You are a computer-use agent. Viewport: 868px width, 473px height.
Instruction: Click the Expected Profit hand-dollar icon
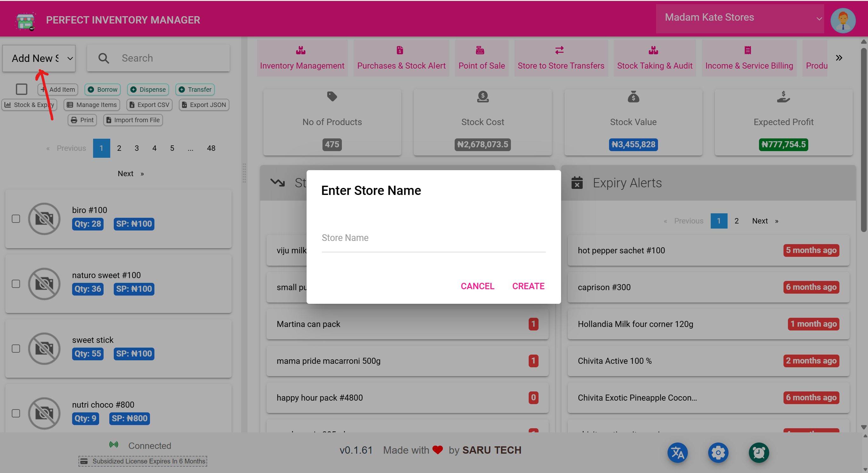[x=783, y=97]
